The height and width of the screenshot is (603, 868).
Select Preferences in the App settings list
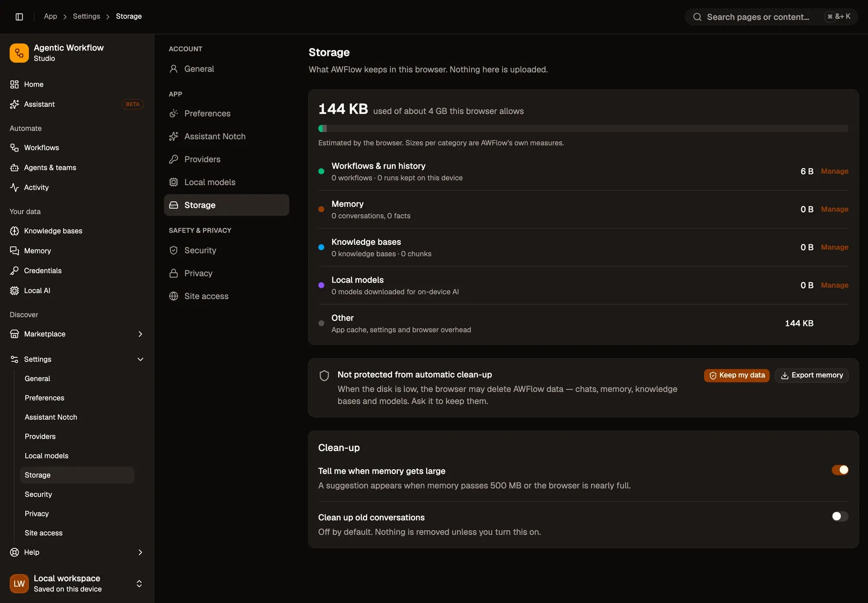click(227, 113)
